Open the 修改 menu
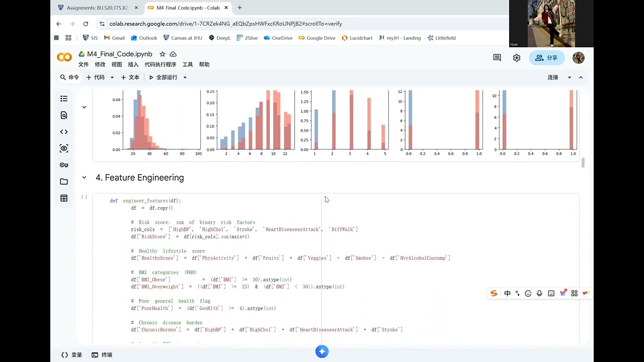Image resolution: width=644 pixels, height=362 pixels. pos(100,64)
